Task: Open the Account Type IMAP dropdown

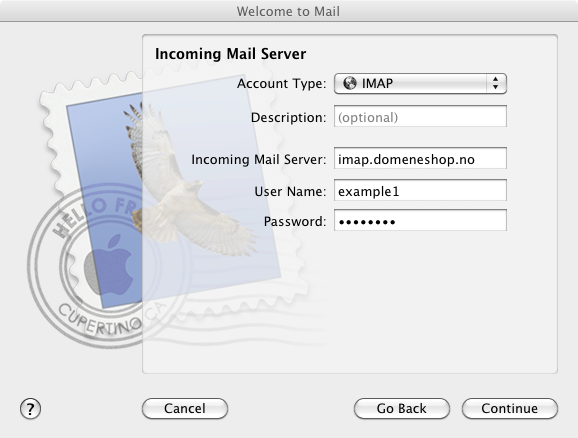Action: tap(420, 83)
